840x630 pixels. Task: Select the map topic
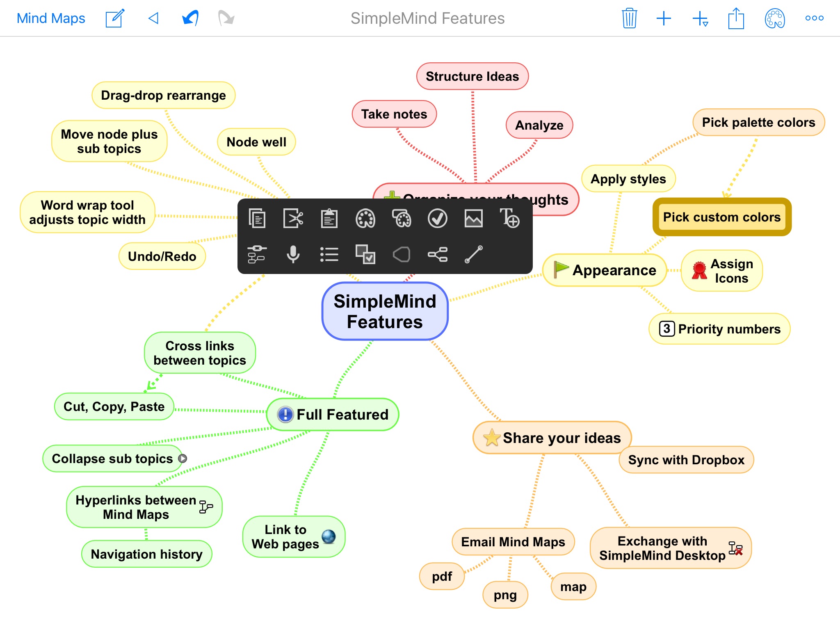[573, 587]
